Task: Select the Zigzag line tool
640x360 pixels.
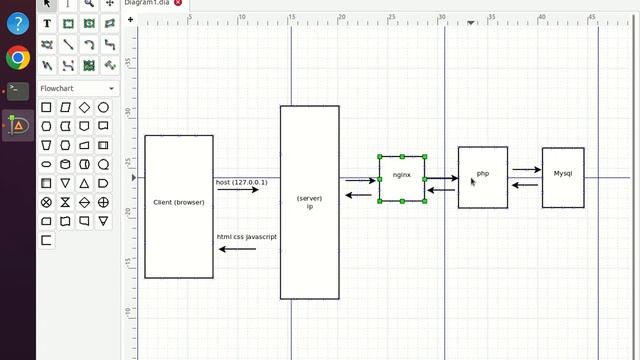Action: (x=110, y=44)
